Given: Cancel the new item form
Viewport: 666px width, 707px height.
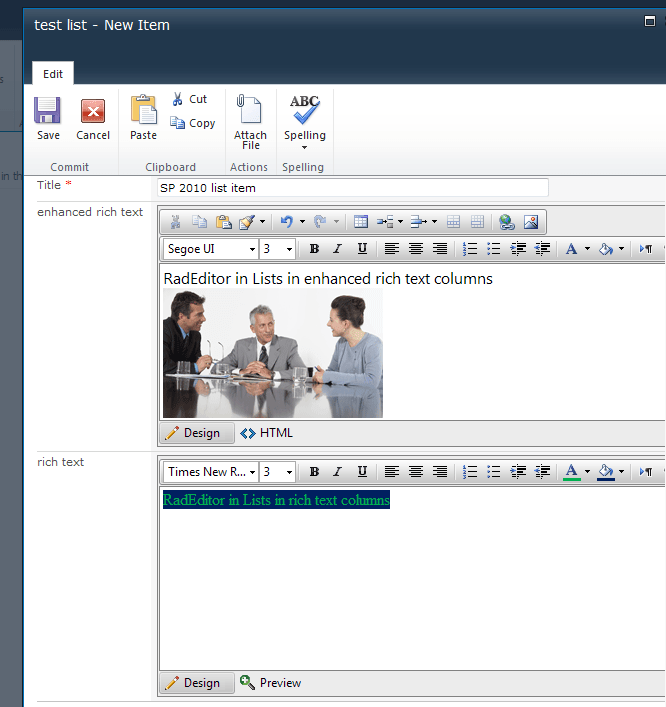Looking at the screenshot, I should pos(93,118).
